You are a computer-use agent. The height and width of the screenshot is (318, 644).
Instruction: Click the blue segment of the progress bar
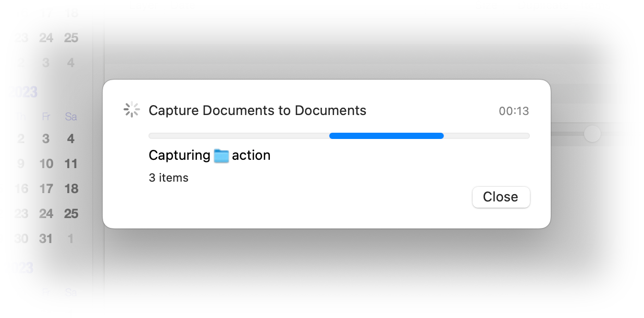pos(386,136)
